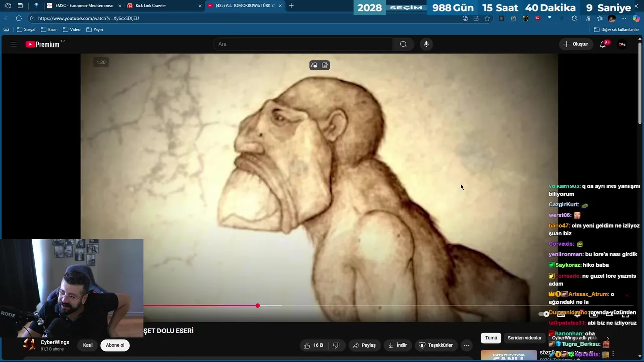
Task: View site info lock icon
Action: click(x=32, y=18)
